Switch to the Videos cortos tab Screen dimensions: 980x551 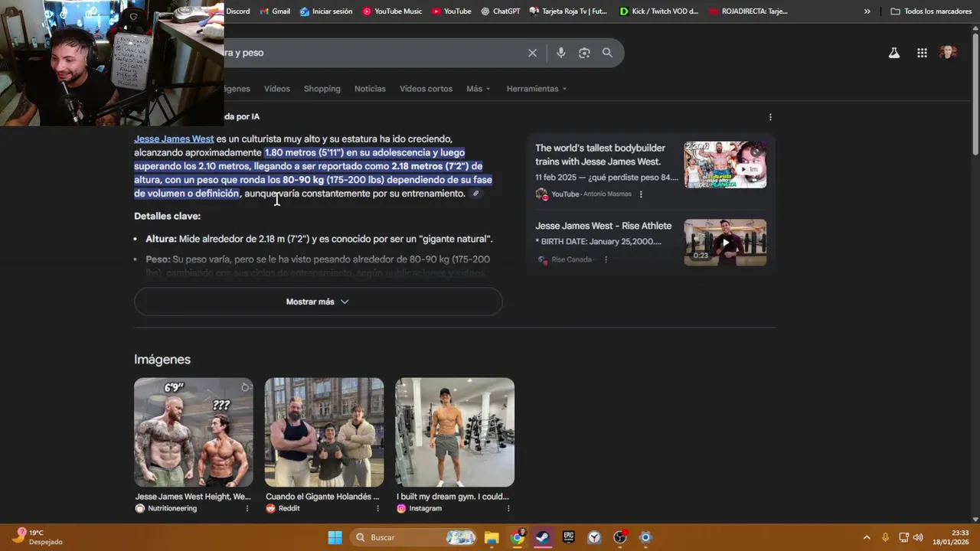click(426, 89)
